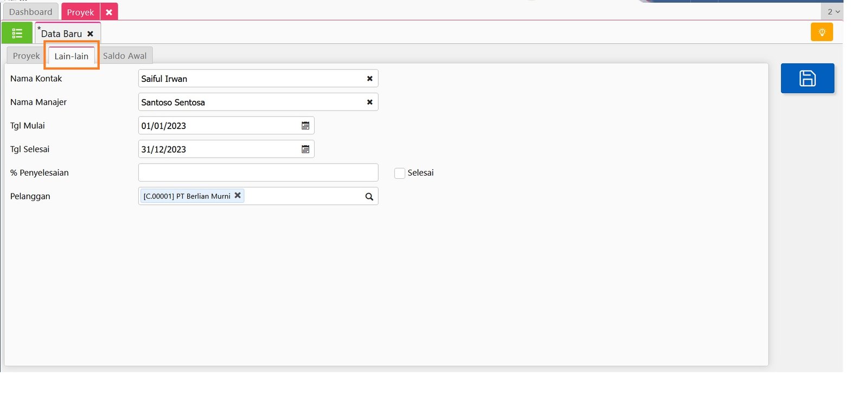Close the Data Baru tab
Screen dimensions: 868x401
91,34
